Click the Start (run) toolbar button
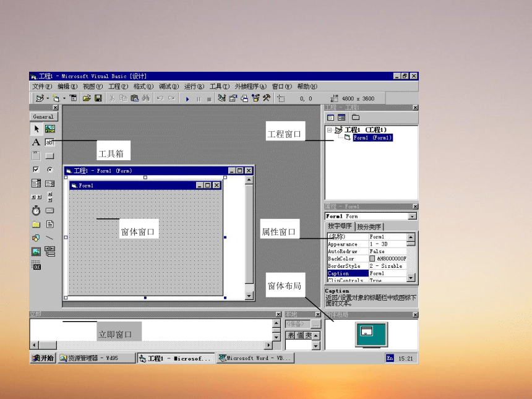Image resolution: width=532 pixels, height=399 pixels. pos(187,99)
